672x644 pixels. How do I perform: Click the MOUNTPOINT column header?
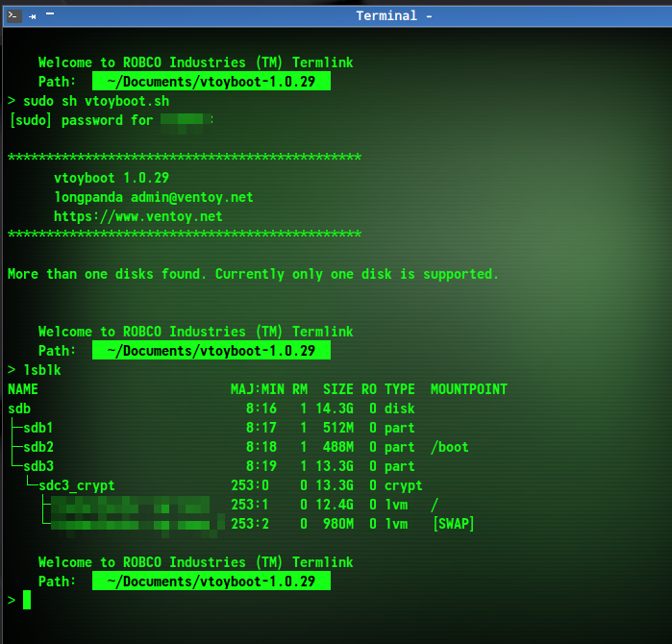click(x=469, y=389)
